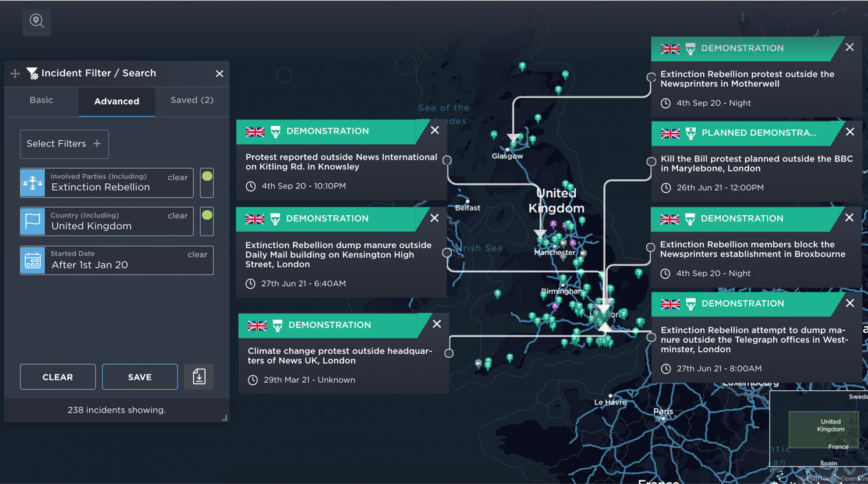Click the CLEAR button

tap(58, 377)
